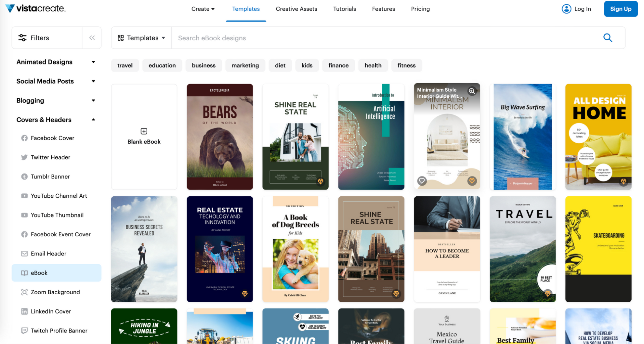Collapse the sidebar with double-chevron
The height and width of the screenshot is (344, 644).
[x=92, y=38]
